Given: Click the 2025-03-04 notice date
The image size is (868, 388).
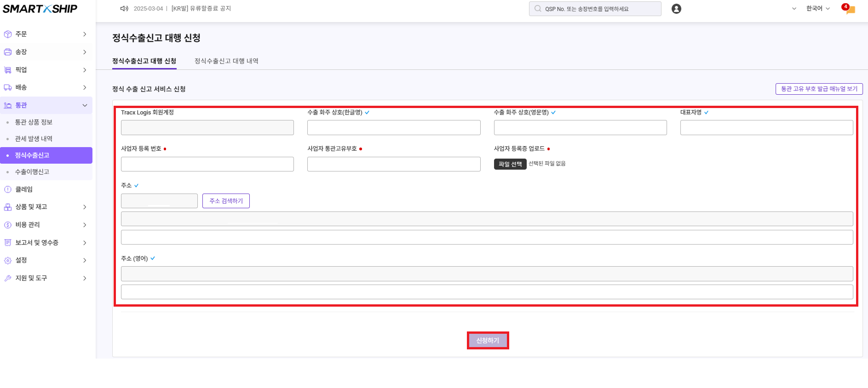Looking at the screenshot, I should point(148,9).
